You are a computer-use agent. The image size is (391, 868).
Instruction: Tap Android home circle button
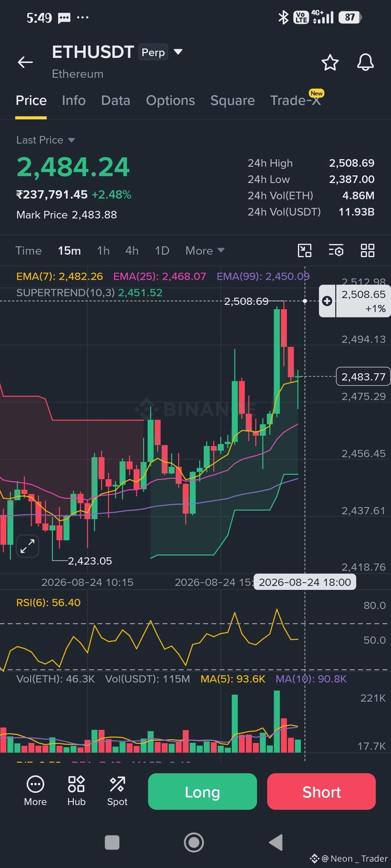pos(194,842)
